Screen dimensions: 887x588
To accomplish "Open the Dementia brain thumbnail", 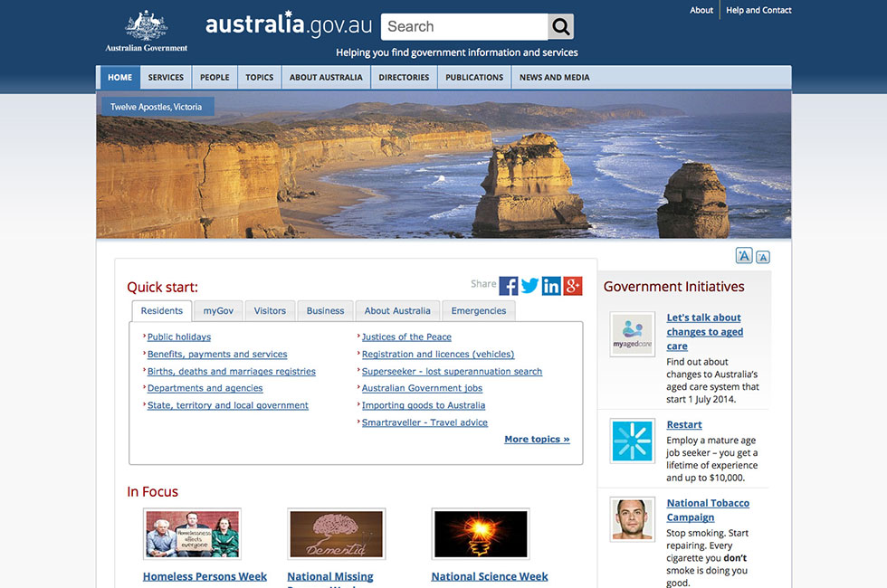I will (x=337, y=534).
